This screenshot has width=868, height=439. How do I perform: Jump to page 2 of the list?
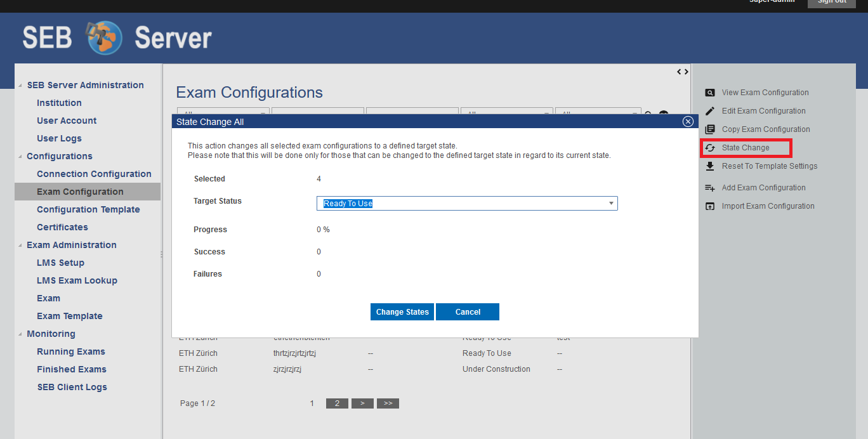tap(337, 403)
